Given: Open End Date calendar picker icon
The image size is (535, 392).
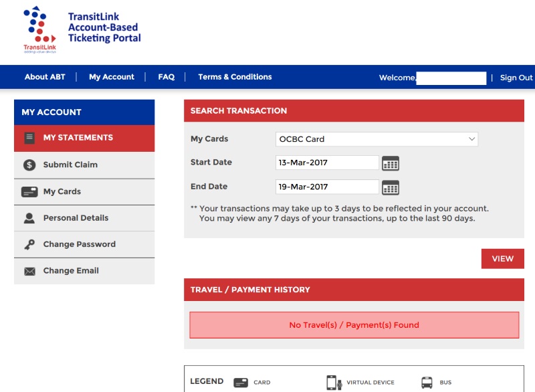Looking at the screenshot, I should pos(391,187).
